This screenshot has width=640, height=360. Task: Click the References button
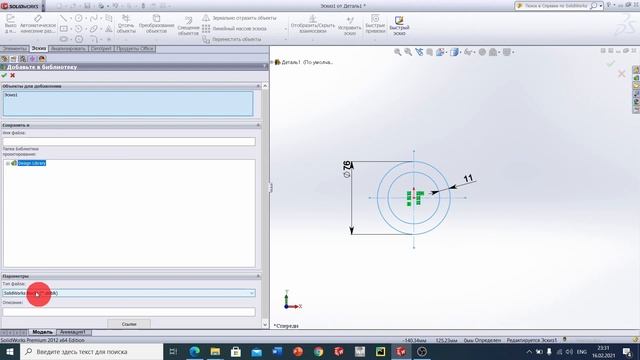click(x=129, y=324)
